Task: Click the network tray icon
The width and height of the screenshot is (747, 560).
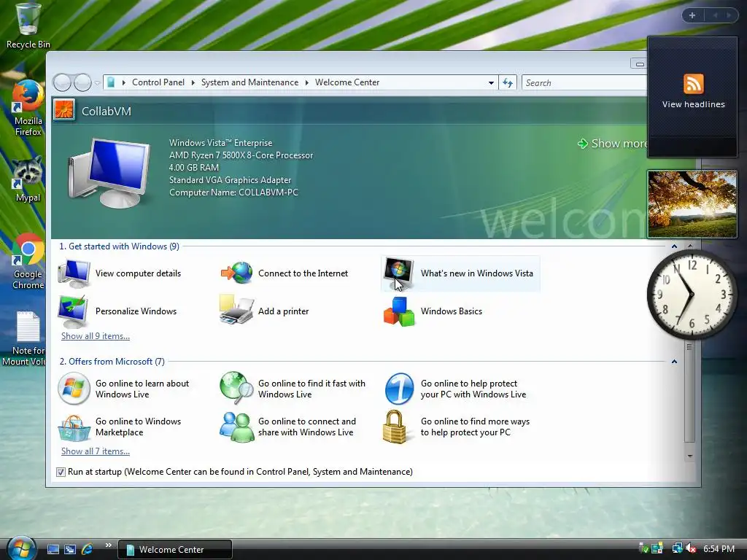Action: point(676,548)
